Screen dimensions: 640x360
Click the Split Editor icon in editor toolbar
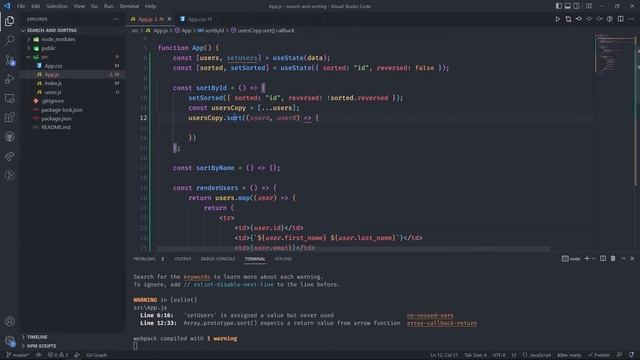(620, 19)
